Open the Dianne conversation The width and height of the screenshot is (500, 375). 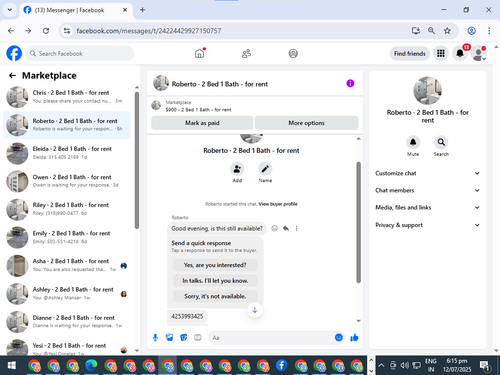[x=67, y=322]
